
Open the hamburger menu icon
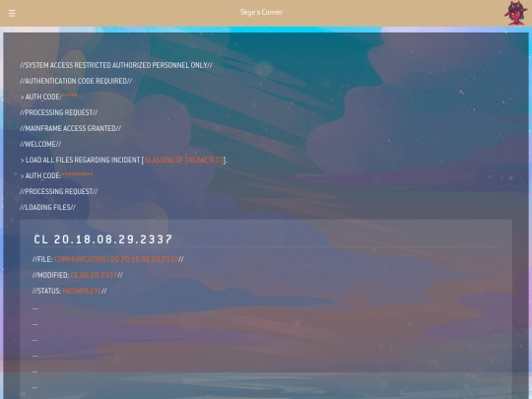pyautogui.click(x=12, y=13)
